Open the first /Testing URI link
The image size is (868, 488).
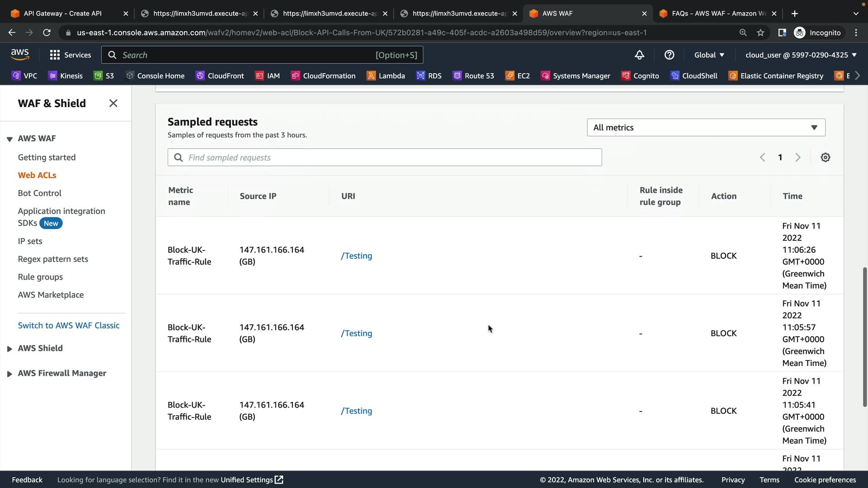pos(356,256)
